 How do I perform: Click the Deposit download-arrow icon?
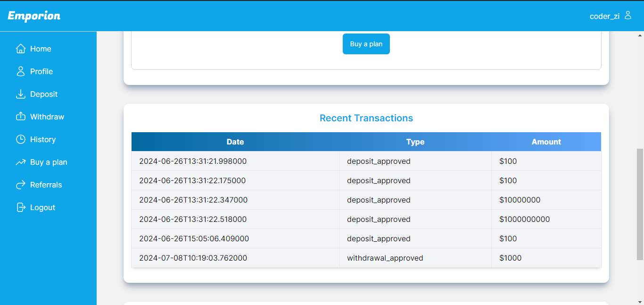[20, 94]
